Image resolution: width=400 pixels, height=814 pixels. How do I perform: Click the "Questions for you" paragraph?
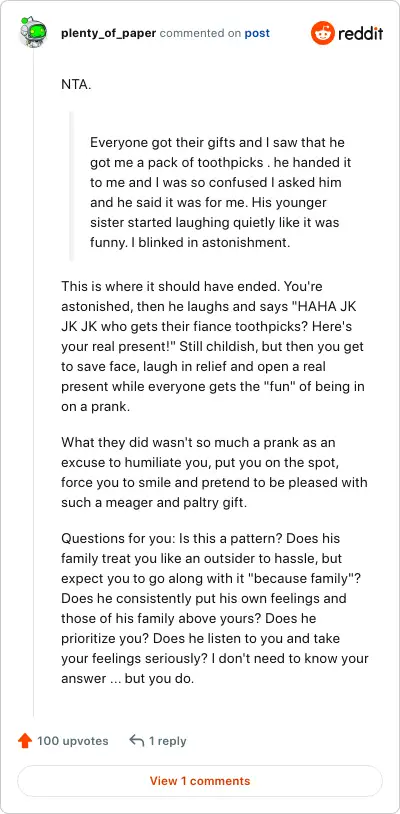tap(215, 608)
